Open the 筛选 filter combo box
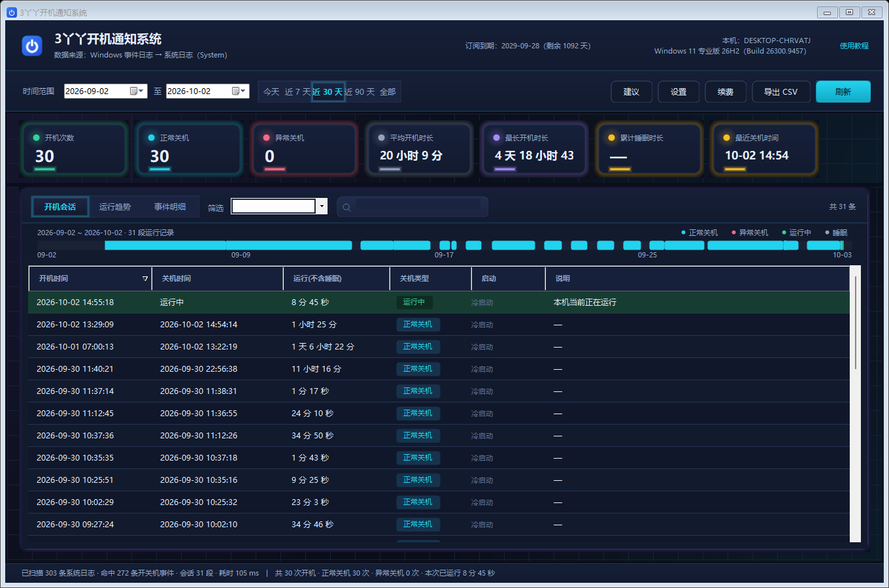 point(279,206)
